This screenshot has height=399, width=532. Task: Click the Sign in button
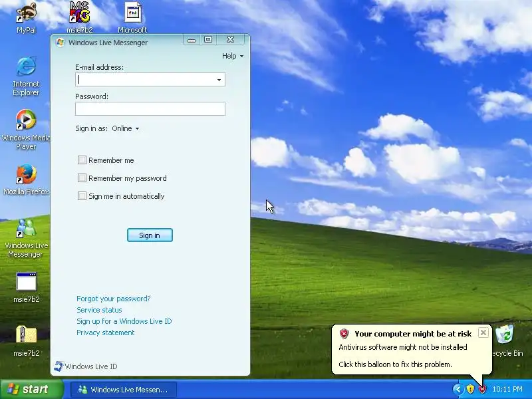[x=150, y=235]
